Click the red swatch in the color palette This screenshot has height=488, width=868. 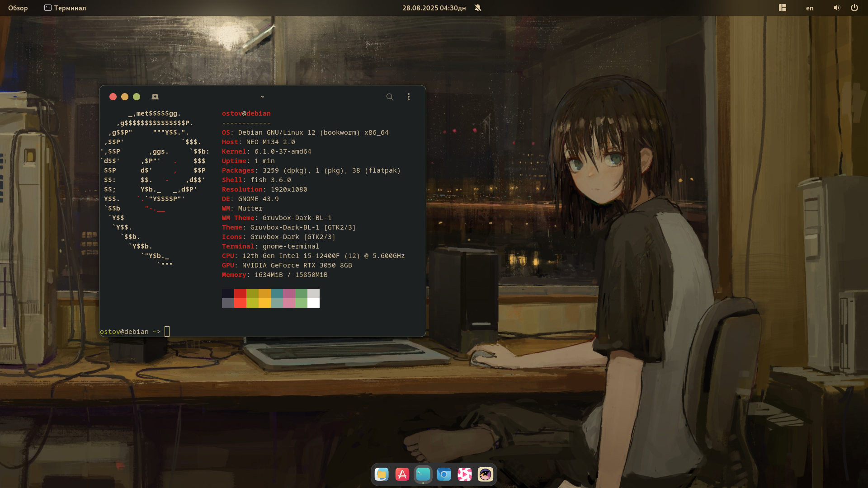[x=240, y=294]
